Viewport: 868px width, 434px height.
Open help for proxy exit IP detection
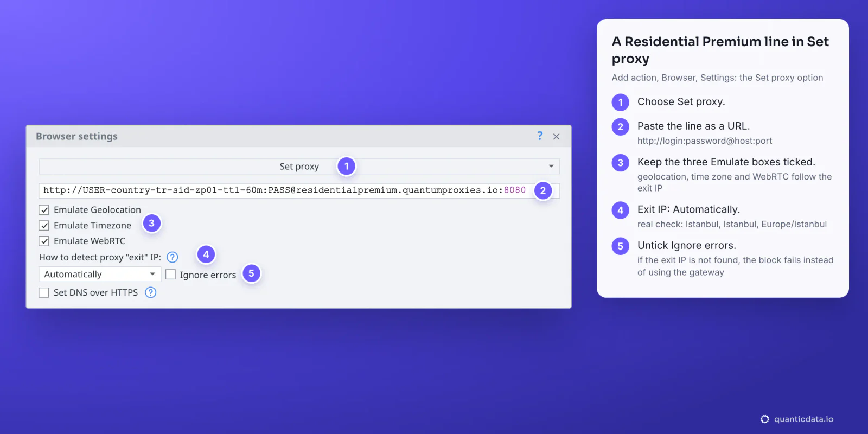coord(173,257)
